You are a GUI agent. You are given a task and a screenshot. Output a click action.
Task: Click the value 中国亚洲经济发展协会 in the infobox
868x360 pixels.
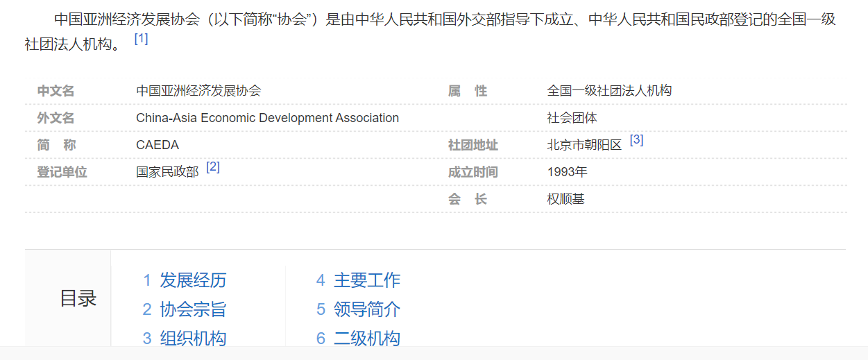(x=198, y=91)
